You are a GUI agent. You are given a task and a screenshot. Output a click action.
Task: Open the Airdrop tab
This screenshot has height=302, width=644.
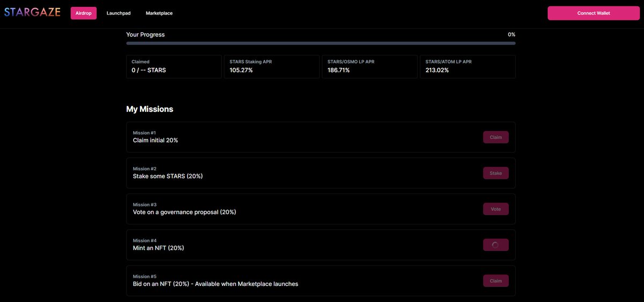pos(84,13)
